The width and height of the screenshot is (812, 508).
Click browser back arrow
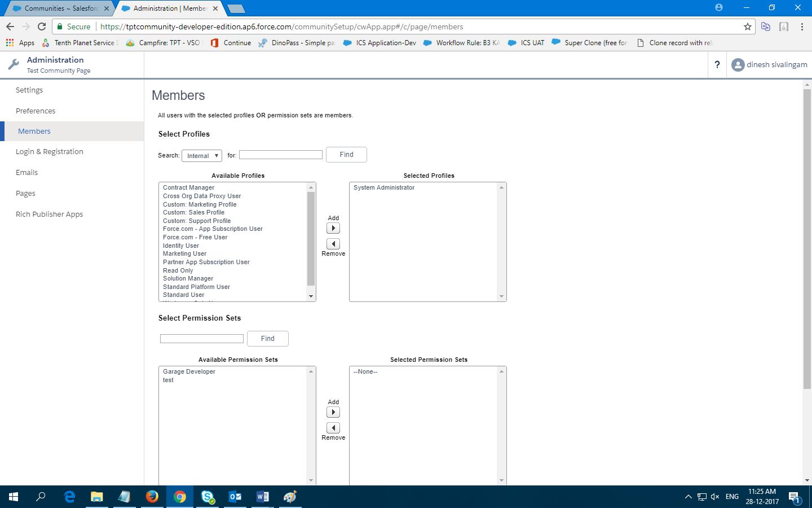click(x=10, y=27)
